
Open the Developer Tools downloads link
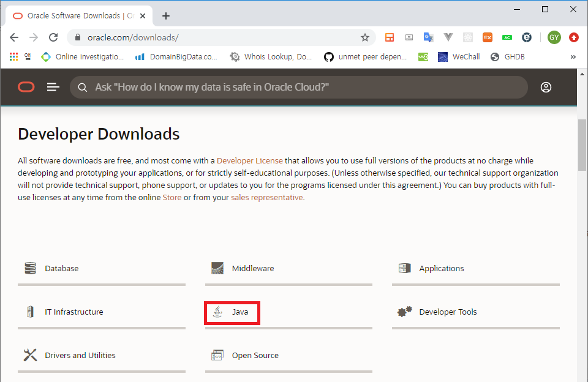[448, 312]
